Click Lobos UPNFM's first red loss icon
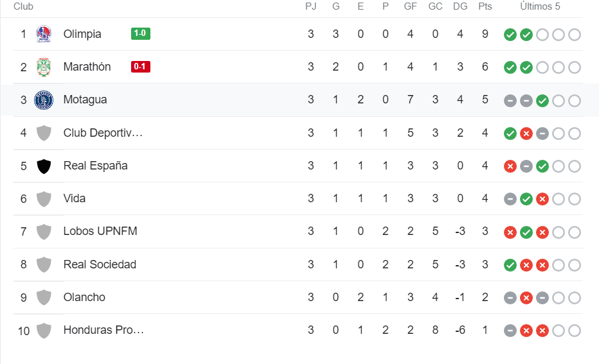 [510, 232]
